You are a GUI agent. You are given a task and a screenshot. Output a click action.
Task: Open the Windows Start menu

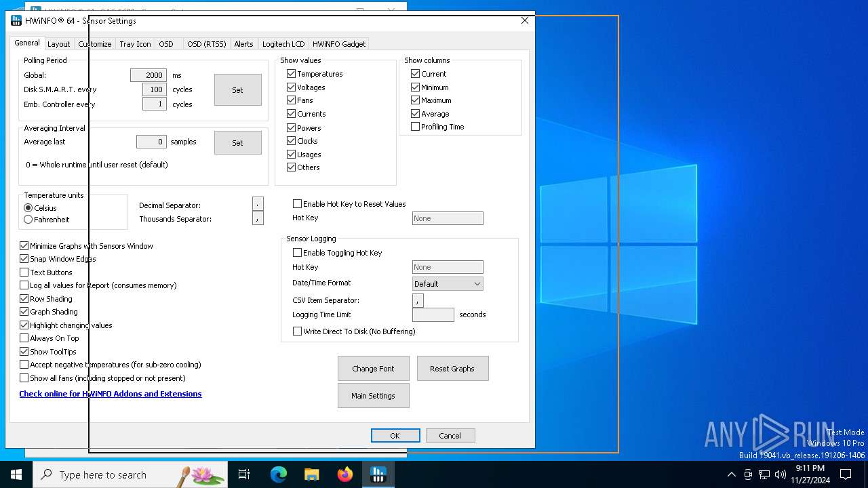[16, 474]
